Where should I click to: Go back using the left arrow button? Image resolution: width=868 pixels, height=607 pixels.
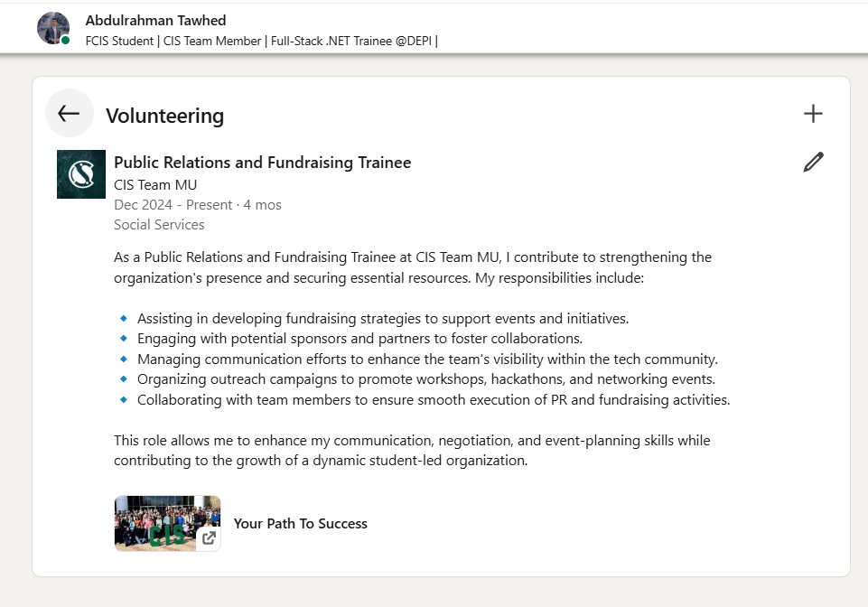point(70,114)
